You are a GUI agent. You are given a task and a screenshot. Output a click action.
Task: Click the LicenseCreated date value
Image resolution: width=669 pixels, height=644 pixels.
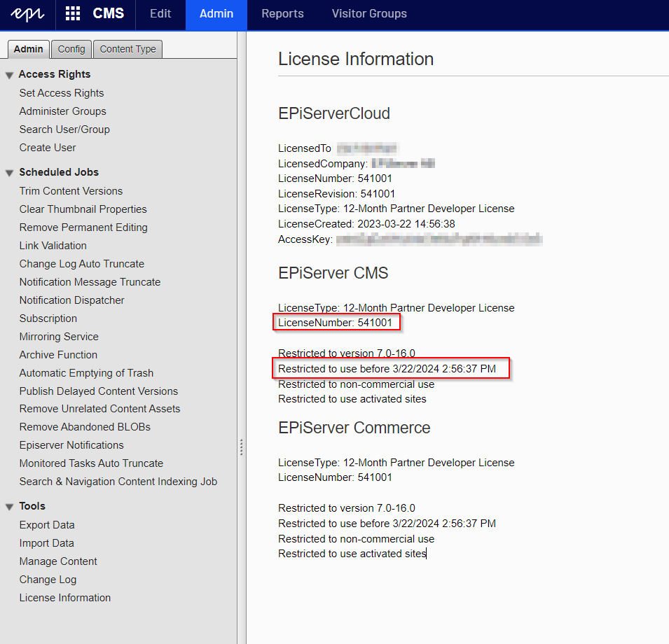point(406,224)
